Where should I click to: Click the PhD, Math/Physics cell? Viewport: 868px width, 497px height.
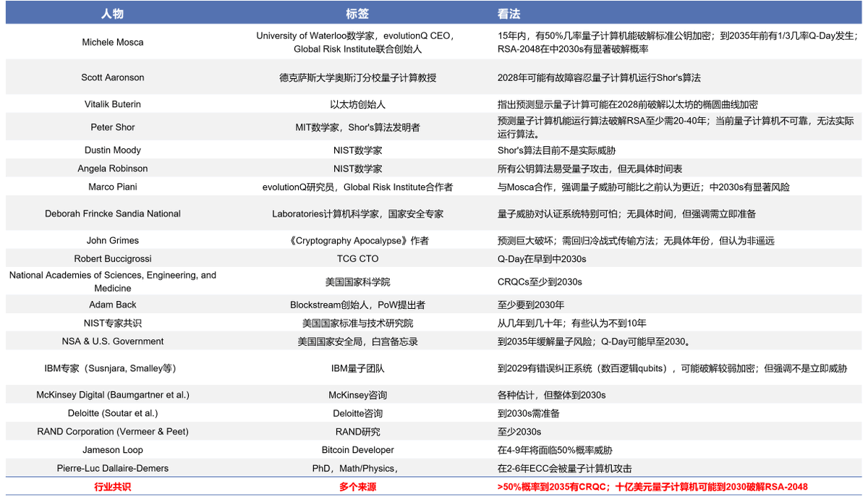pyautogui.click(x=354, y=468)
